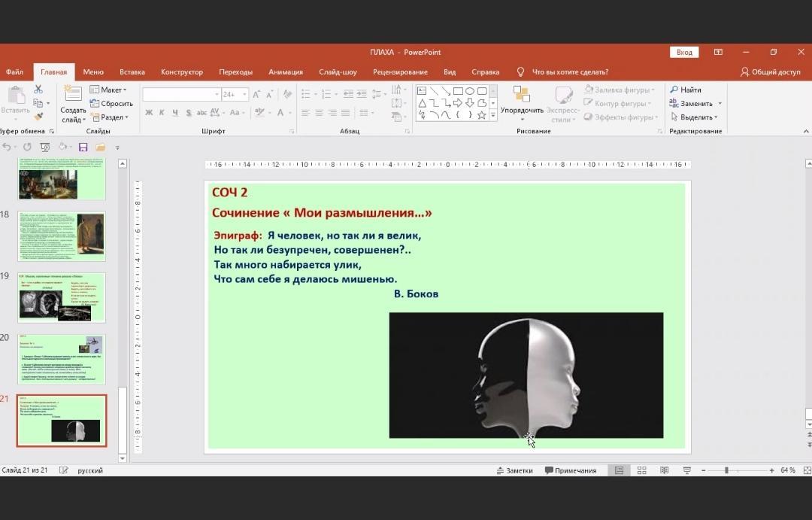The width and height of the screenshot is (812, 520).
Task: Open the Вставка ribbon tab
Action: (132, 72)
